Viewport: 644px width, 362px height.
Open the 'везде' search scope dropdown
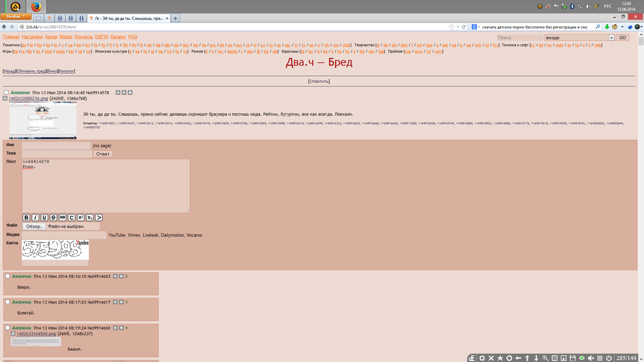pos(611,38)
